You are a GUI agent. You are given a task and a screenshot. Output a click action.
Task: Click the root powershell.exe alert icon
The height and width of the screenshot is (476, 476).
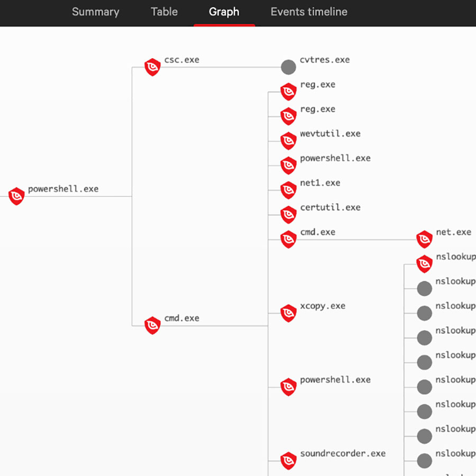17,196
